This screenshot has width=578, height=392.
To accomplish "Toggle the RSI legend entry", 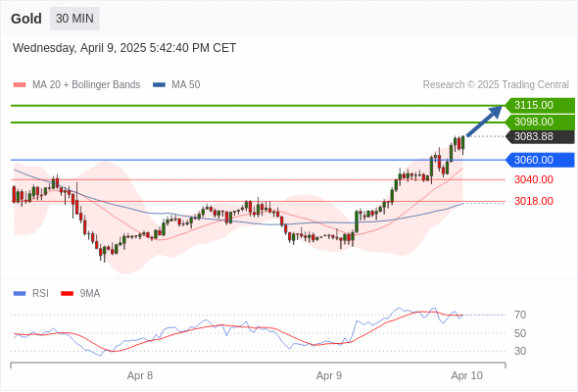I will [31, 294].
